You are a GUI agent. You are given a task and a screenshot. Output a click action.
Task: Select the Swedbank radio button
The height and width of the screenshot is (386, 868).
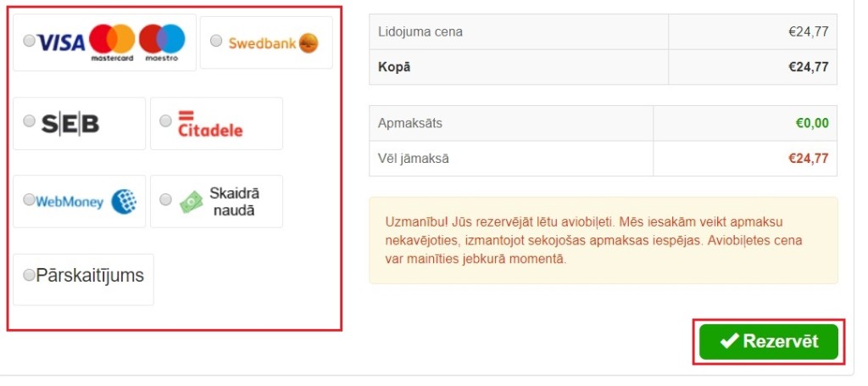coord(216,41)
